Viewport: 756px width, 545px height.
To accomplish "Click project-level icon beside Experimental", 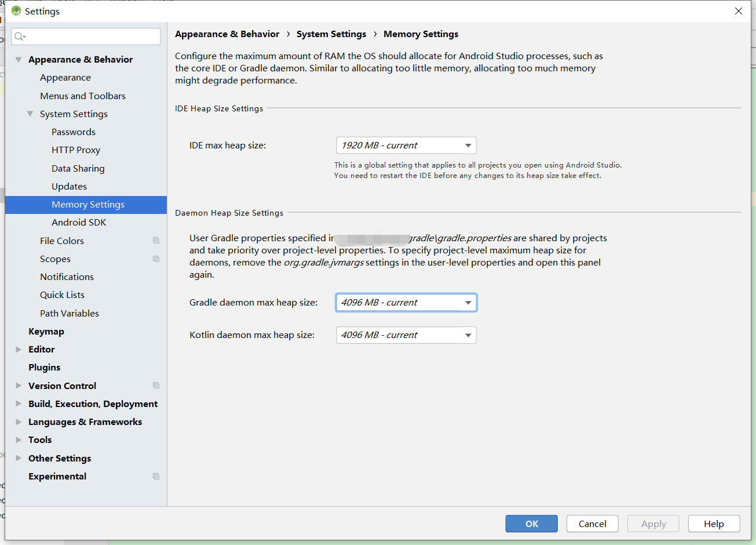I will click(156, 476).
